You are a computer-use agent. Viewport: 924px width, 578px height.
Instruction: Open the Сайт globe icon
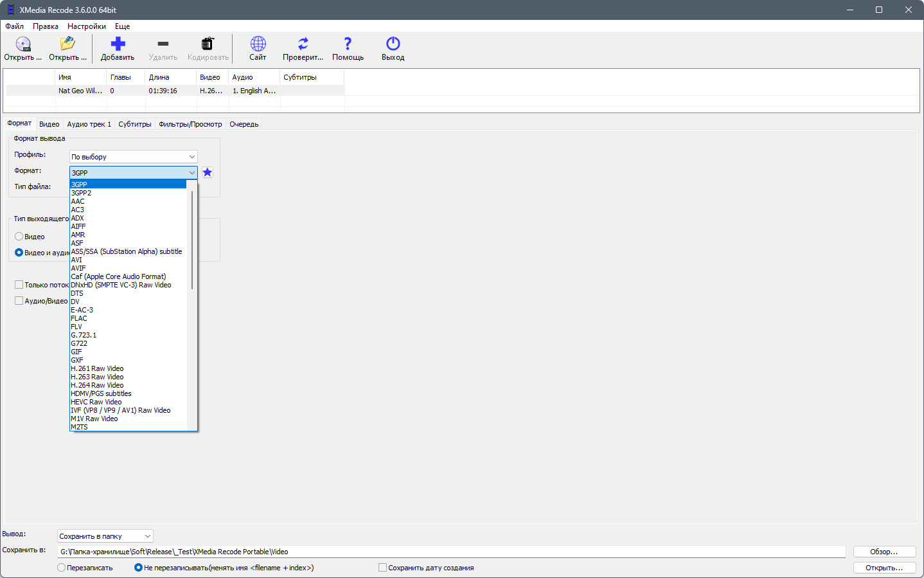tap(258, 44)
